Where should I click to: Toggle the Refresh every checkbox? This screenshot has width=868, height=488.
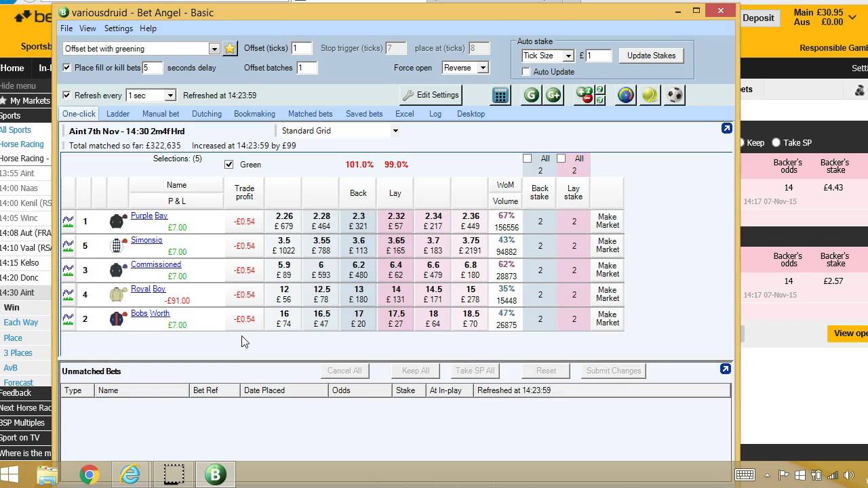66,96
